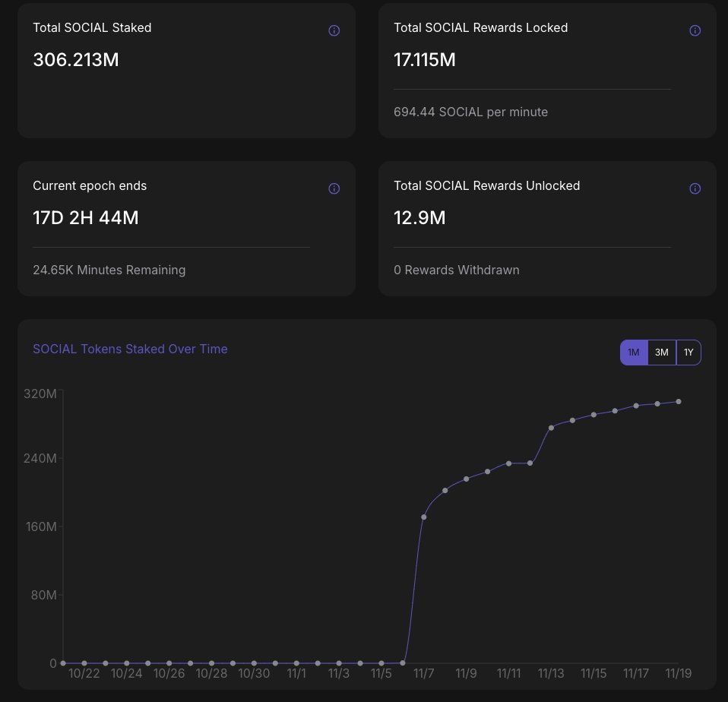
Task: Click the 17.115M rewards locked figure
Action: pyautogui.click(x=425, y=59)
